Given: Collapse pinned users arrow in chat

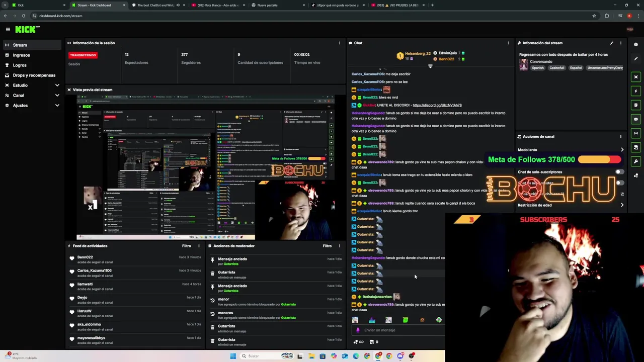Looking at the screenshot, I should tap(430, 66).
